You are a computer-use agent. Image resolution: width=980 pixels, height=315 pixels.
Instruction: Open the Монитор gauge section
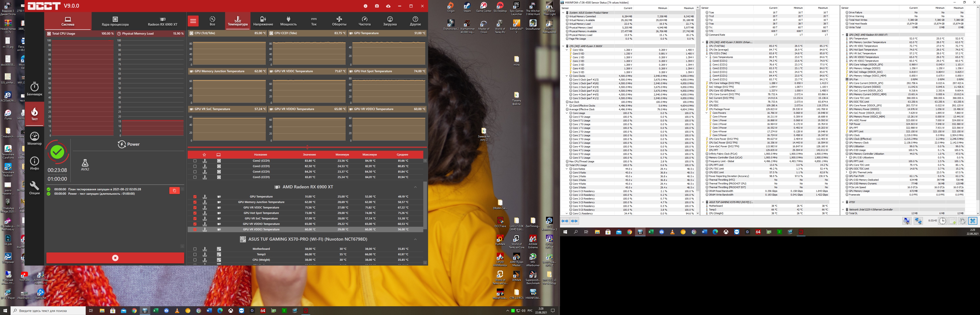pos(34,138)
